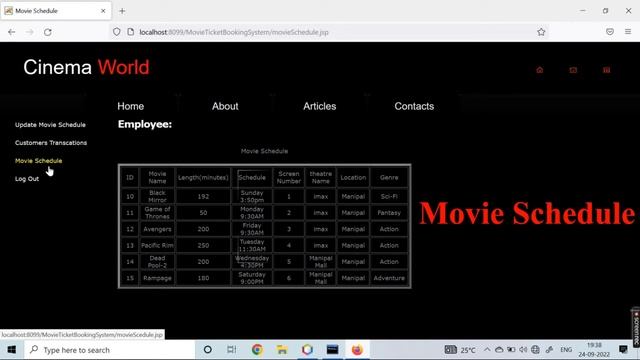The height and width of the screenshot is (360, 640).
Task: Open Chrome from the taskbar
Action: tap(257, 350)
